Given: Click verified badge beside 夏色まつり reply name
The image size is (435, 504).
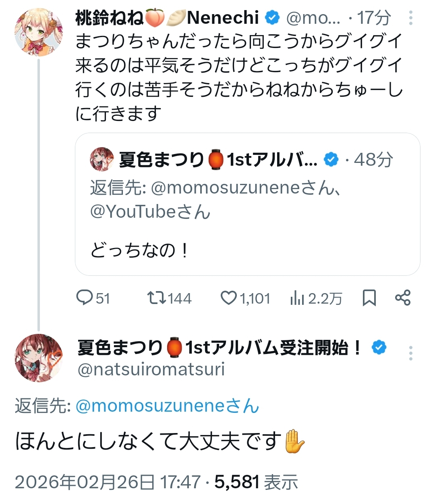Looking at the screenshot, I should pyautogui.click(x=379, y=347).
